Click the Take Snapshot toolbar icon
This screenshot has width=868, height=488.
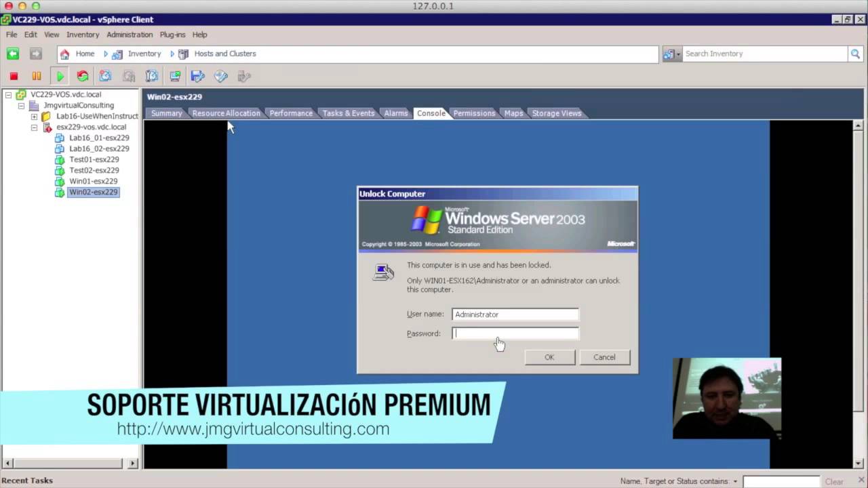(x=105, y=77)
